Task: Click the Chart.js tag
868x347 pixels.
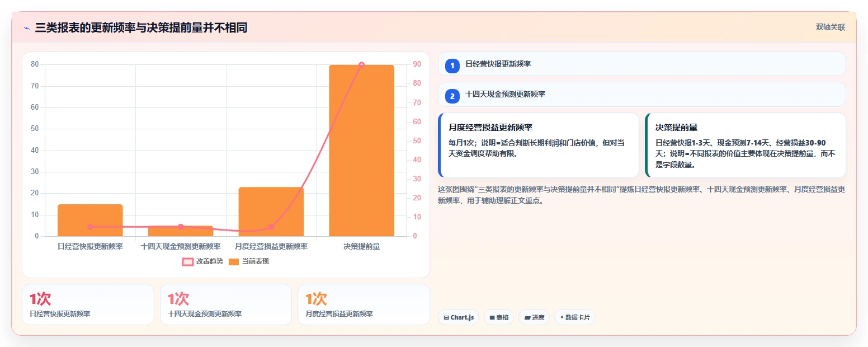Action: 459,317
